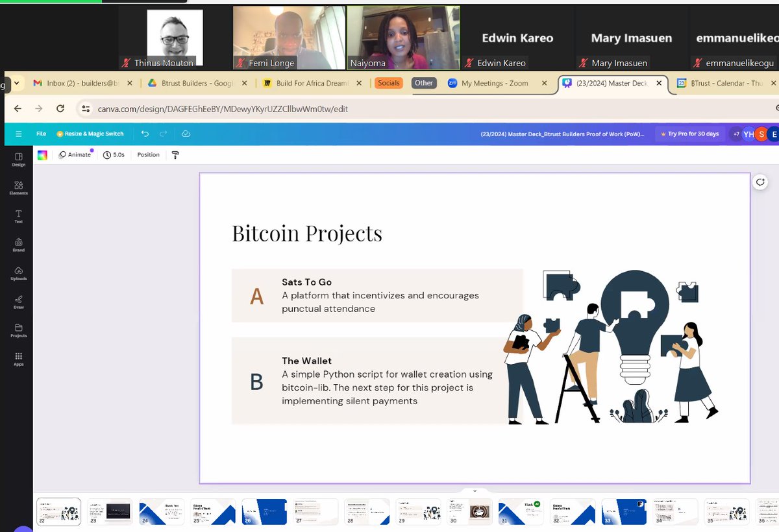779x532 pixels.
Task: Select slide thumbnail 22
Action: click(x=58, y=511)
